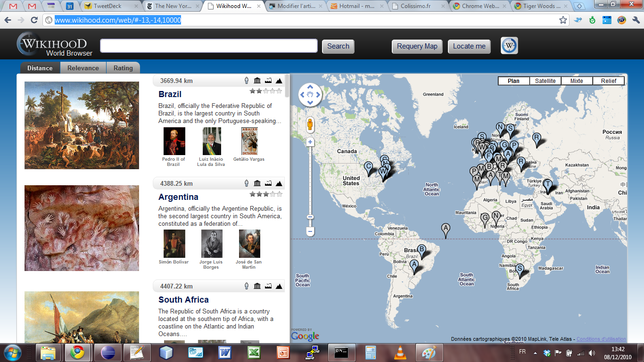Screen dimensions: 644x362
Task: Open Conditions d'utilisation link on map
Action: click(x=601, y=339)
